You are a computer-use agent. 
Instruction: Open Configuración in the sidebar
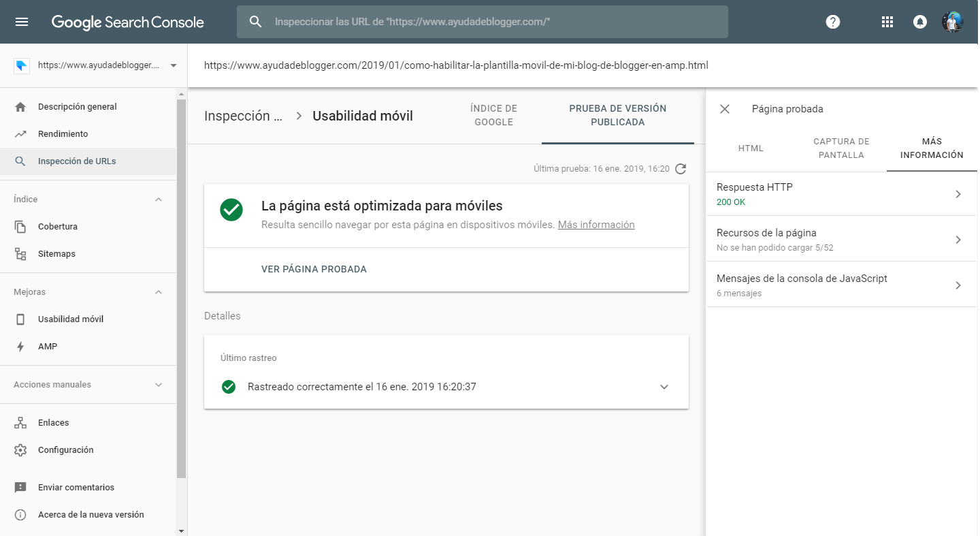pyautogui.click(x=88, y=450)
